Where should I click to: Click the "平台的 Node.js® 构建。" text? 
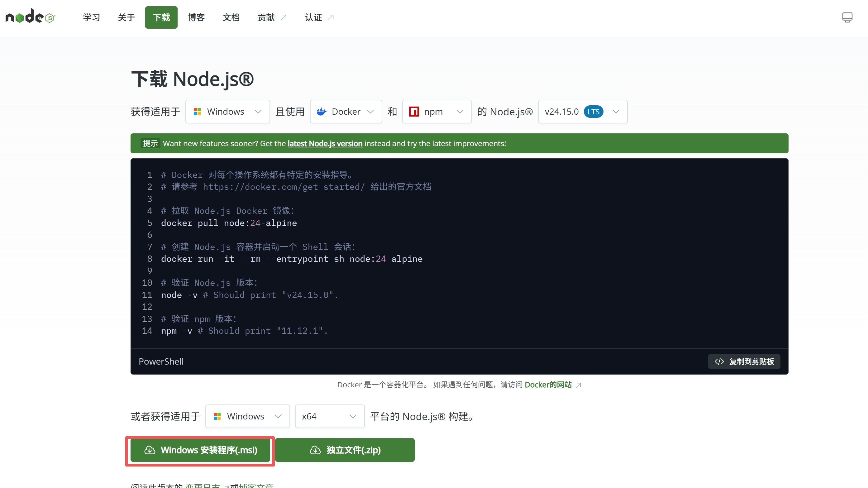(x=422, y=416)
